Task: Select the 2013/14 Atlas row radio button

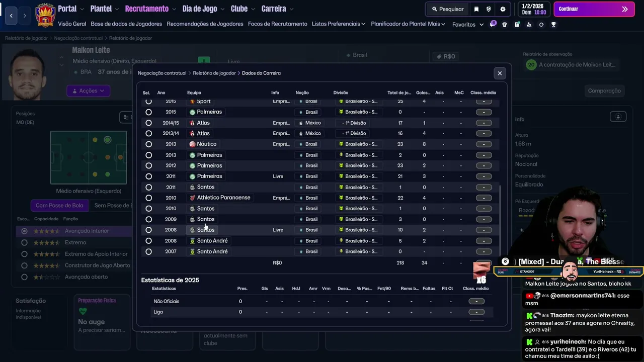Action: click(148, 133)
